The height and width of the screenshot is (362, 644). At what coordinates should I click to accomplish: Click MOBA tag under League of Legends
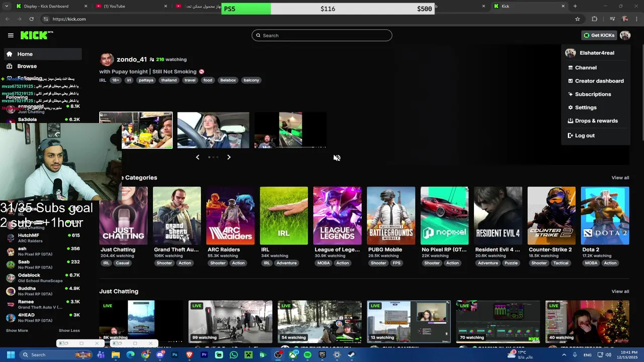324,263
